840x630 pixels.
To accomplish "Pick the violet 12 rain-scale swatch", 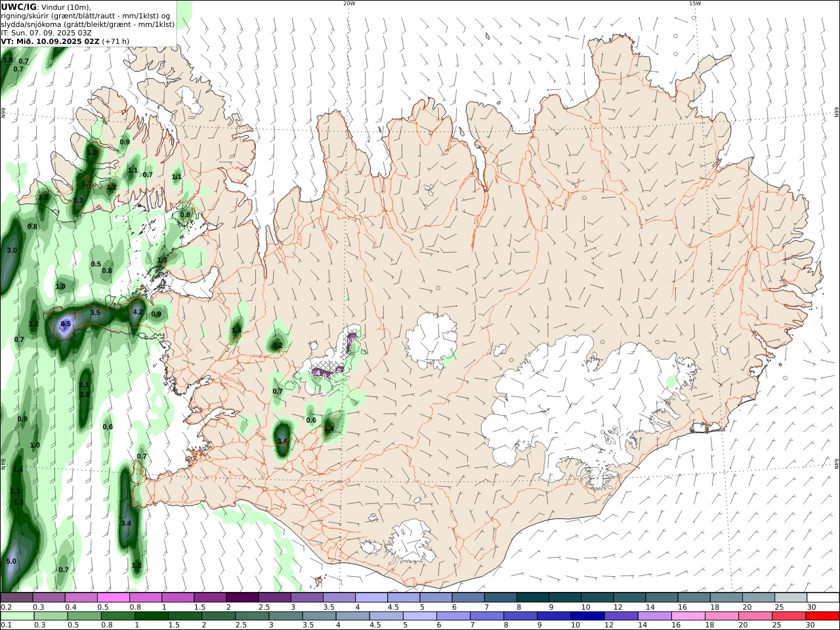I will click(620, 616).
